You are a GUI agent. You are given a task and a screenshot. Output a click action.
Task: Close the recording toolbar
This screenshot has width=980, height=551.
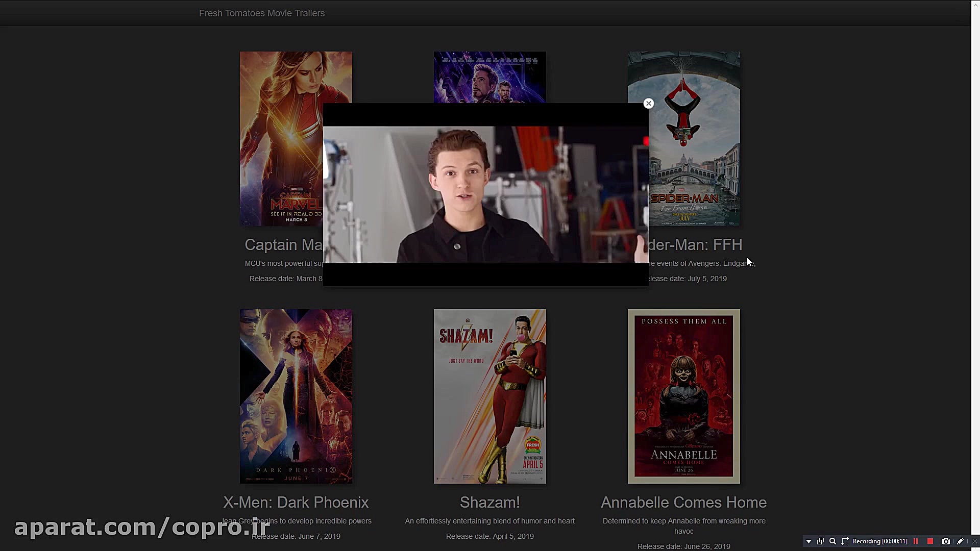[974, 541]
